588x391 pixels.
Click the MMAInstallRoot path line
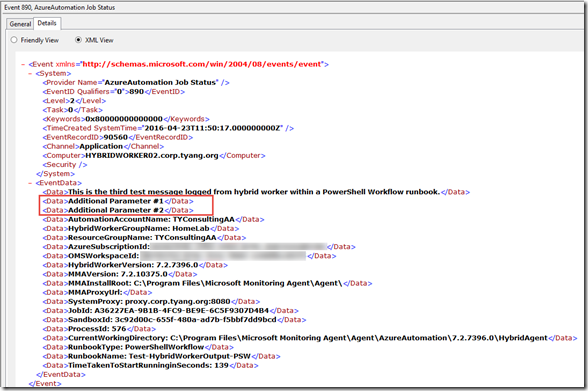207,283
